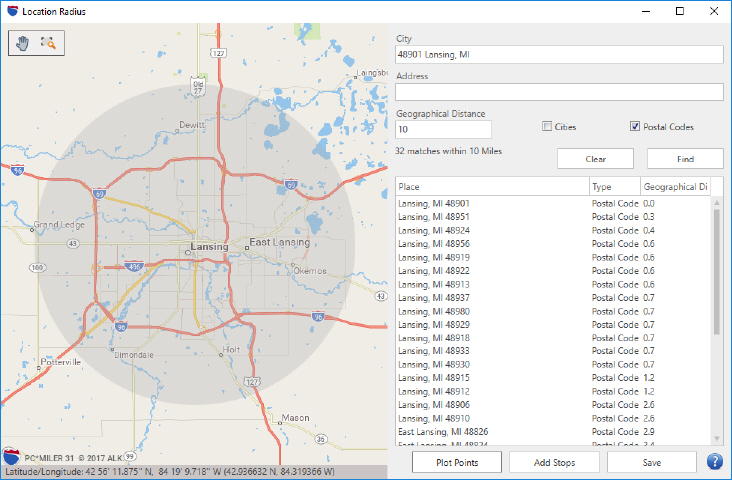Click the PC*MILER logo on the map
This screenshot has width=732, height=480.
tap(13, 454)
